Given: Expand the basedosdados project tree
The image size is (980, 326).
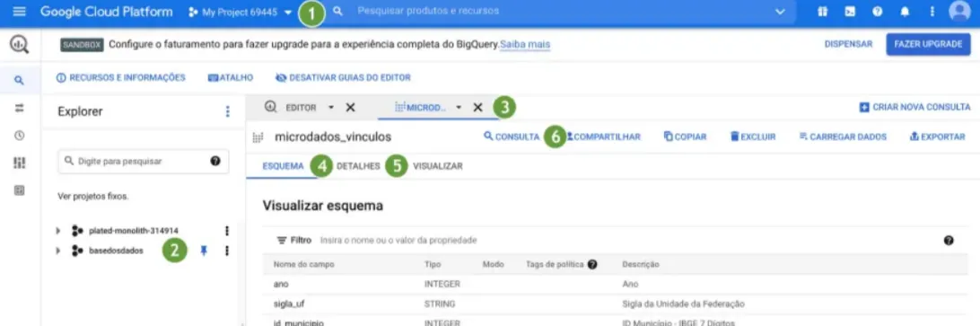Looking at the screenshot, I should (58, 251).
